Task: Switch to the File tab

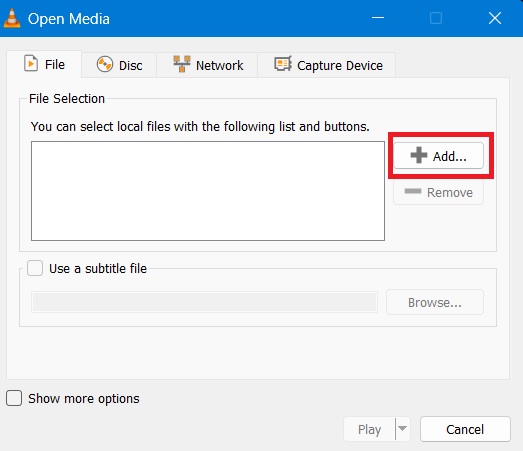Action: tap(44, 64)
